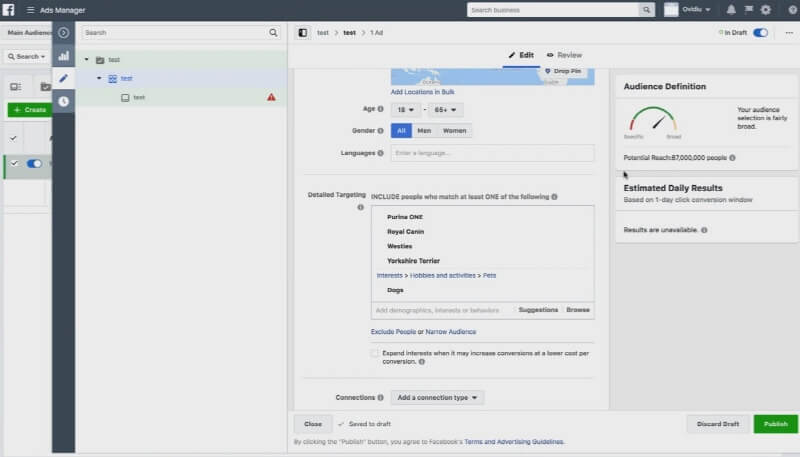Toggle the side panel layout icon
This screenshot has height=457, width=800.
[303, 33]
